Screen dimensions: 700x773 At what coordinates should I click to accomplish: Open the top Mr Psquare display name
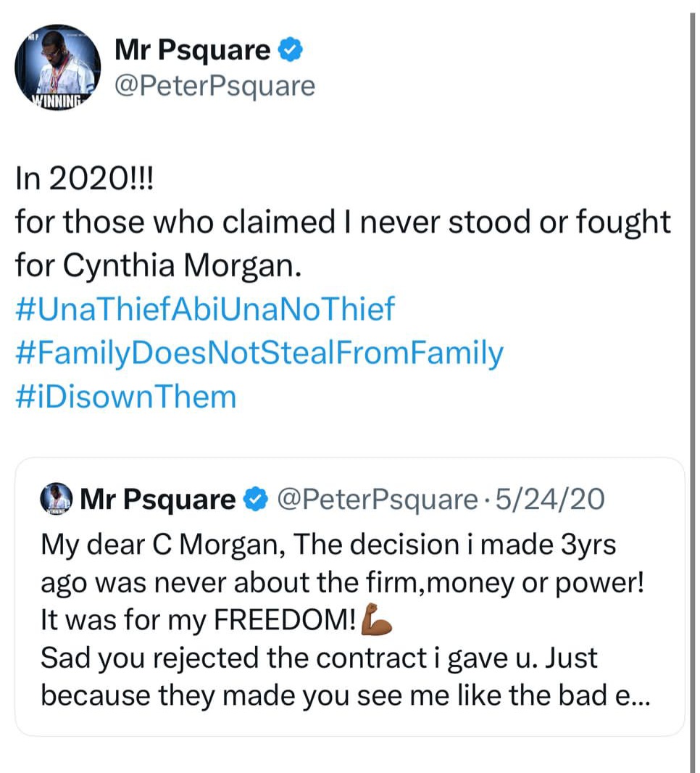[x=192, y=51]
